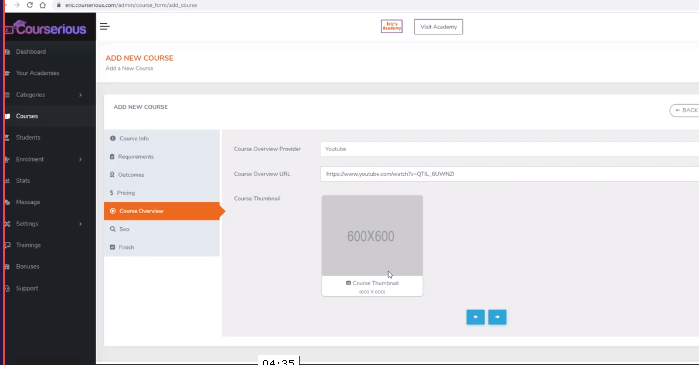Switch to the Seo tab

[x=162, y=229]
